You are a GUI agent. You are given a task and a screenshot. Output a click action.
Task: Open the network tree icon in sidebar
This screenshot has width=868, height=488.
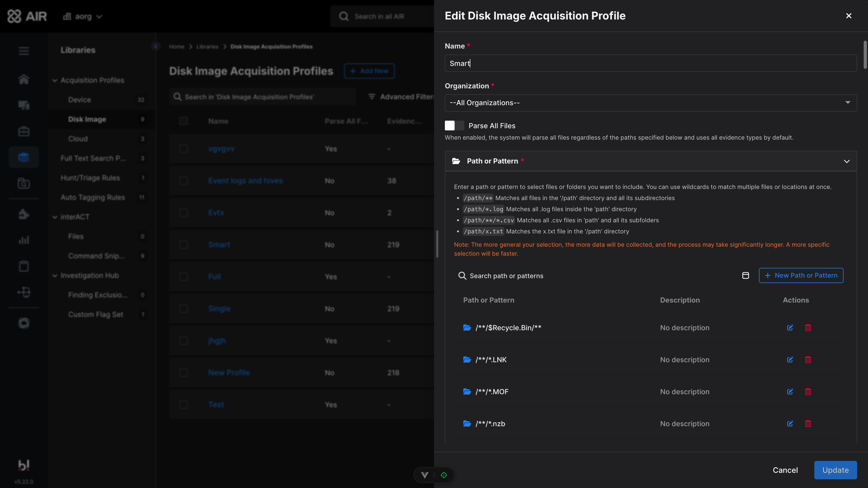pyautogui.click(x=24, y=292)
